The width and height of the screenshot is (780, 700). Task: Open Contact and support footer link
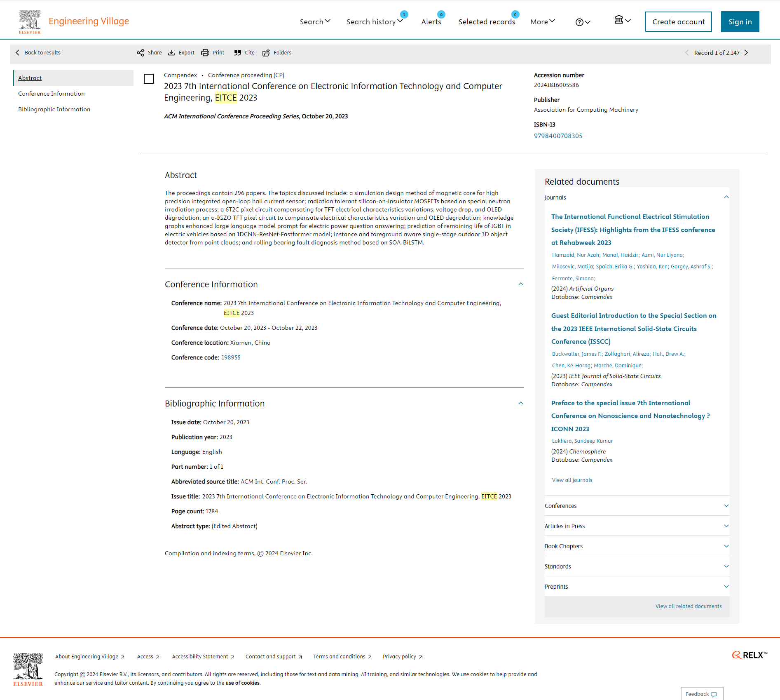tap(274, 657)
